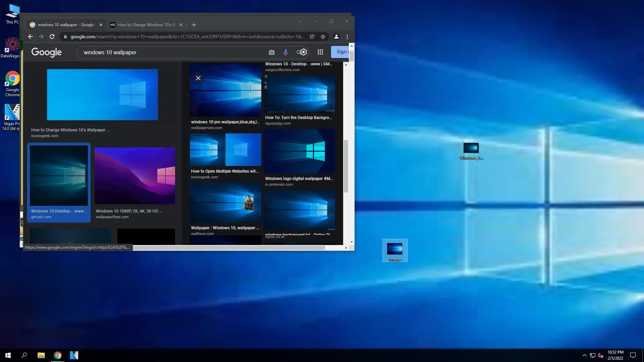Expand the tab search dropdown arrow
Viewport: 644px width, 362px height.
tap(301, 21)
